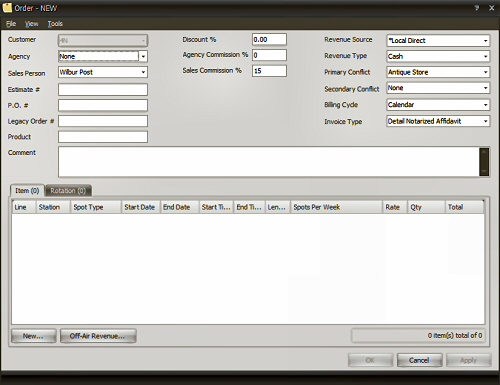The image size is (500, 385).
Task: Click the OK button
Action: click(x=370, y=360)
